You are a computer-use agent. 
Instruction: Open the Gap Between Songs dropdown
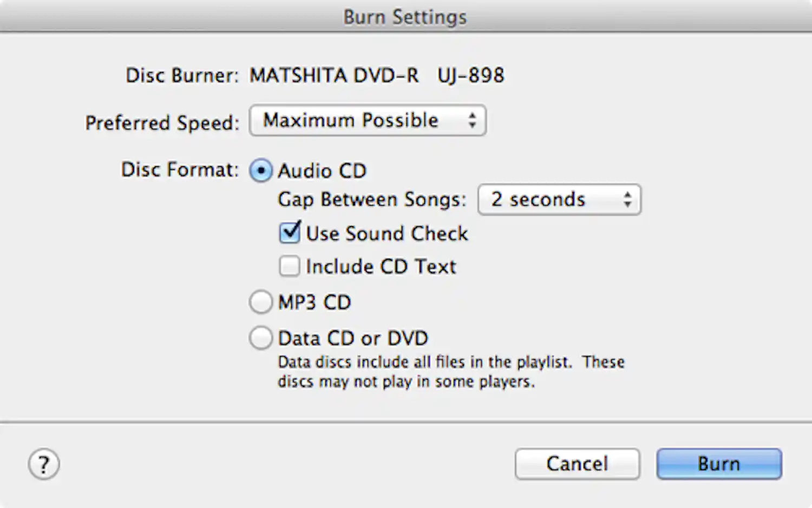point(559,200)
